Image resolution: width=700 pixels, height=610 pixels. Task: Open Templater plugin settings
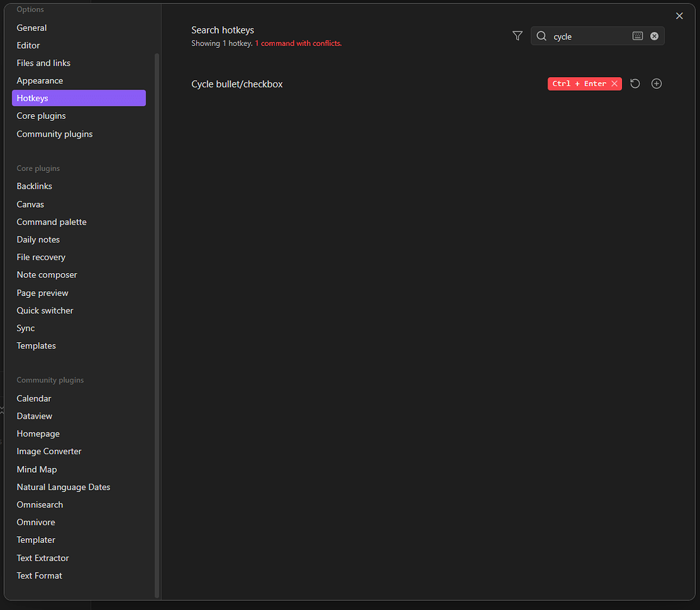coord(36,540)
